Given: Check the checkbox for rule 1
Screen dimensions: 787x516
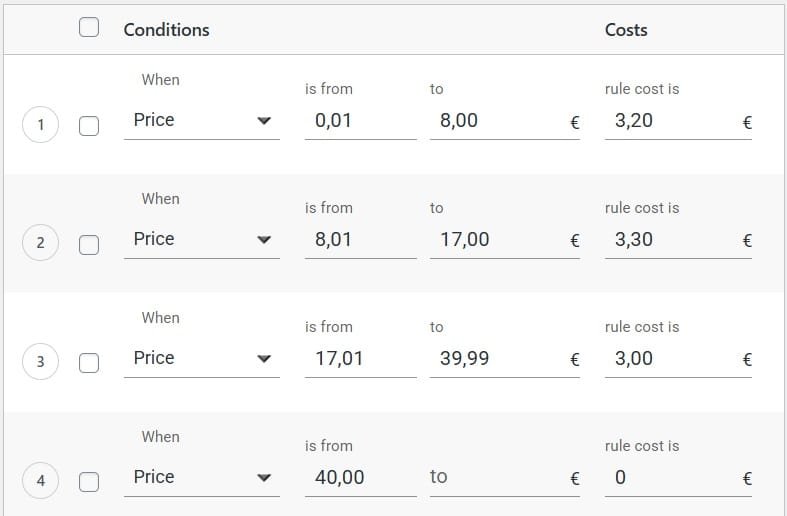Looking at the screenshot, I should [x=89, y=125].
